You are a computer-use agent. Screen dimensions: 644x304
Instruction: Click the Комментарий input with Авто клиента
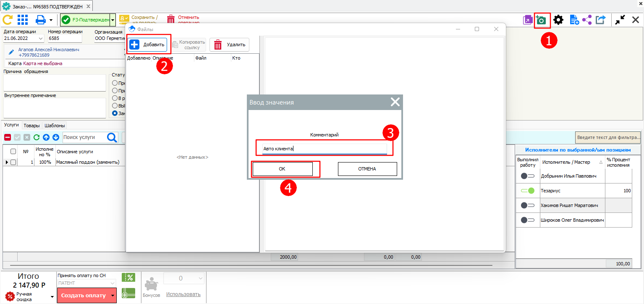(325, 149)
